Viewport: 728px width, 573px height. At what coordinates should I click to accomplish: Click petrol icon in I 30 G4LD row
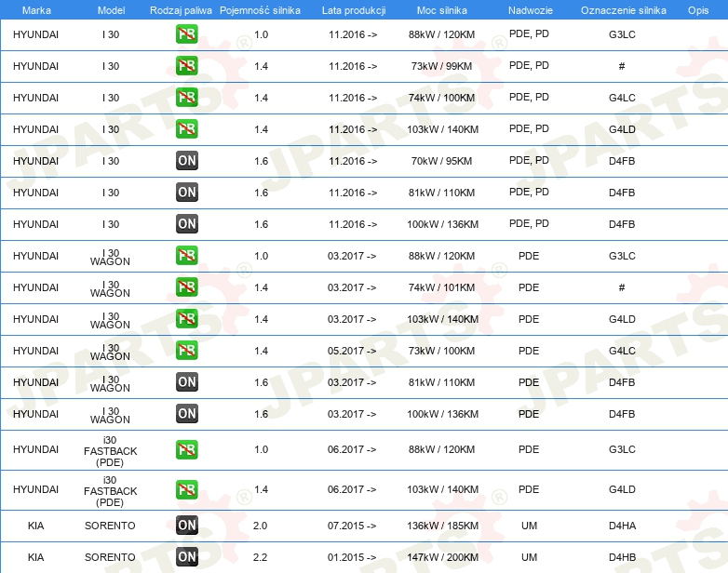pyautogui.click(x=186, y=129)
